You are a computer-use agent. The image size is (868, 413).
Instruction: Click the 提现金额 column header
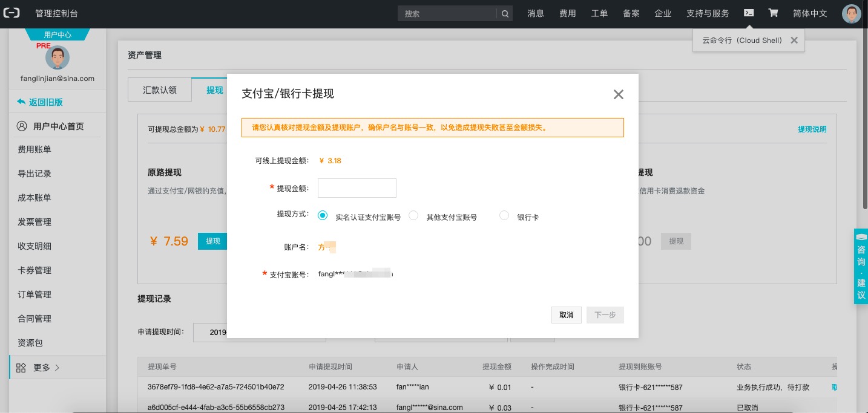tap(497, 367)
